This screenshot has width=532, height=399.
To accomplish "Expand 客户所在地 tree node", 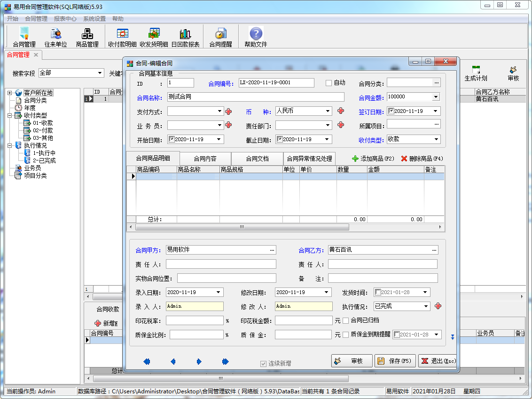I will point(10,93).
